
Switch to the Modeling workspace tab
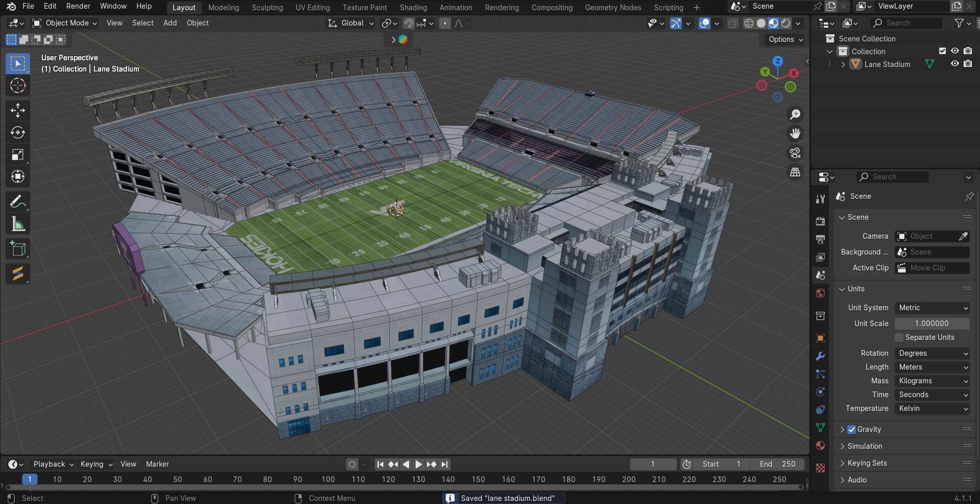(224, 7)
